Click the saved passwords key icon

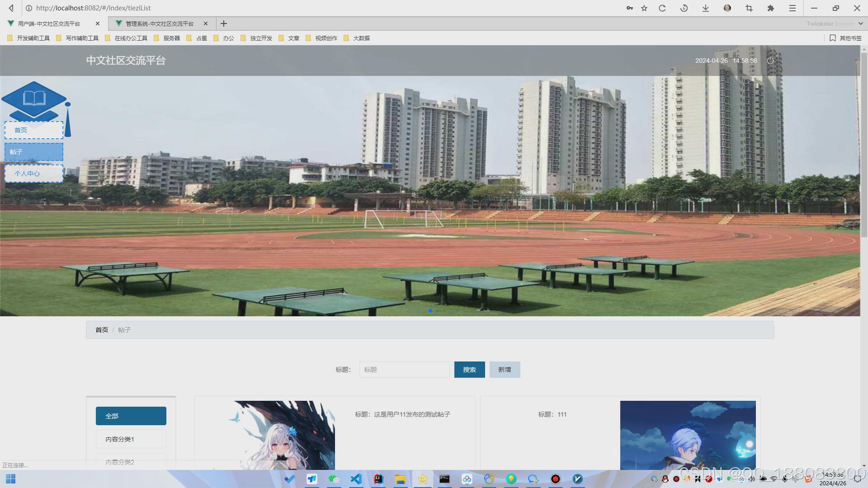point(629,8)
